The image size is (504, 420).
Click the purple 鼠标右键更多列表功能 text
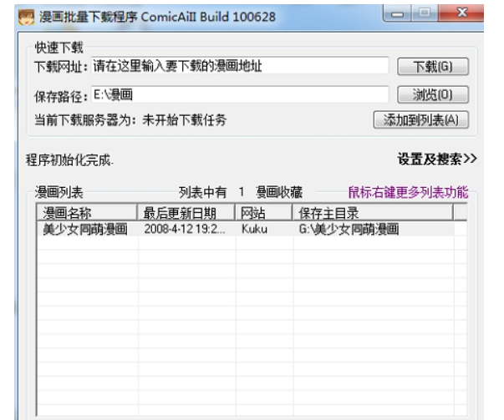pyautogui.click(x=408, y=192)
